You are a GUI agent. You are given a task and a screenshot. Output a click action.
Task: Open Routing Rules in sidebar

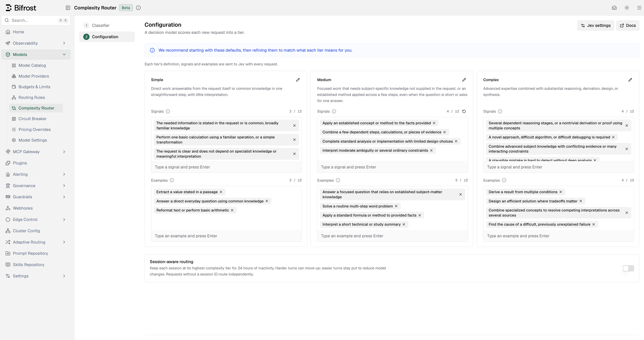pos(36,98)
